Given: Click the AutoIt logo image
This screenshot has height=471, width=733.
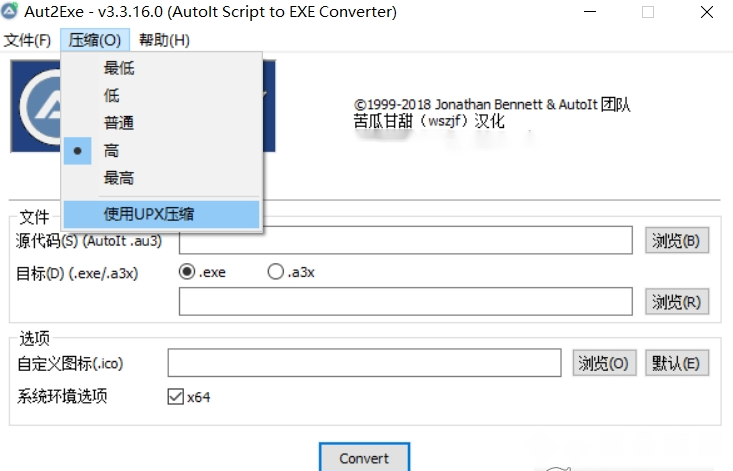Looking at the screenshot, I should pos(36,106).
